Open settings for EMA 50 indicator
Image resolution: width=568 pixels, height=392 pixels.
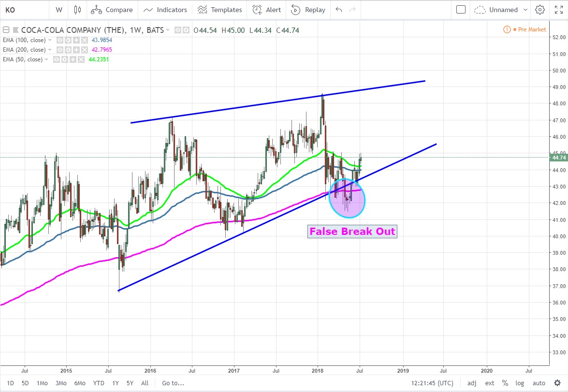tap(64, 59)
